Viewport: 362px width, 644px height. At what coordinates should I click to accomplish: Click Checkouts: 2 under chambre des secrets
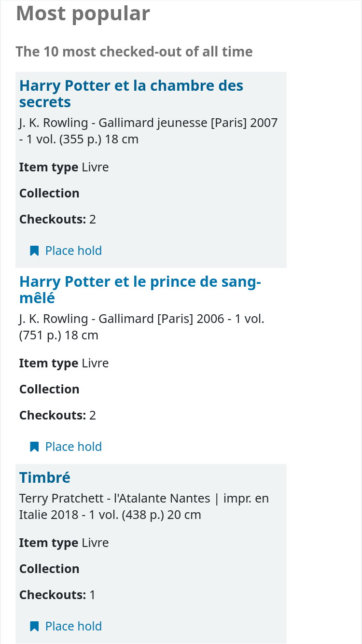57,220
